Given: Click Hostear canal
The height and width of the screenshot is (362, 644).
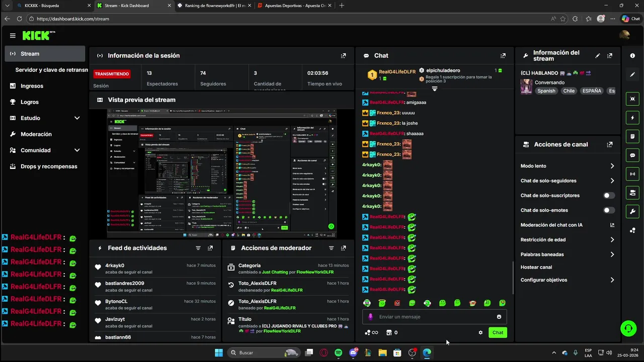Looking at the screenshot, I should pyautogui.click(x=536, y=267).
